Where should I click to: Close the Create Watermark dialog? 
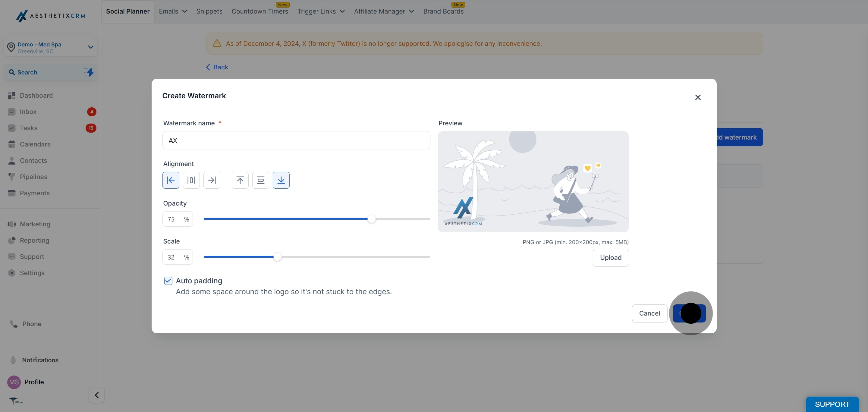point(698,97)
